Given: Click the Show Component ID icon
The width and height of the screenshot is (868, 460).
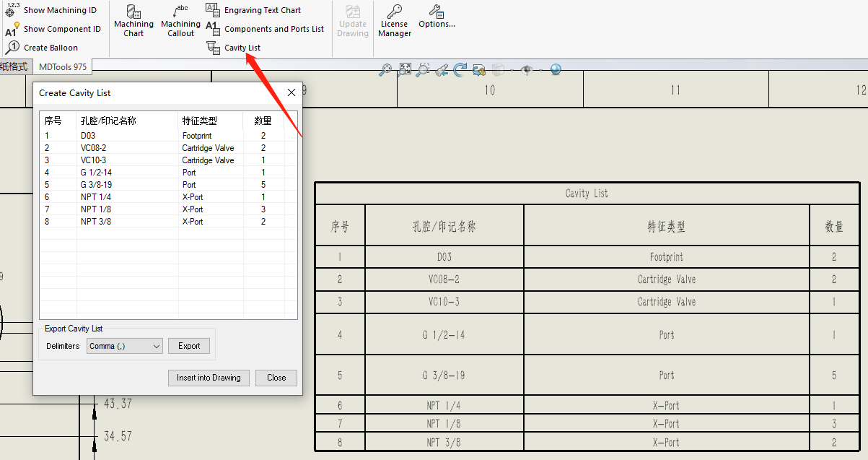Looking at the screenshot, I should (x=11, y=29).
